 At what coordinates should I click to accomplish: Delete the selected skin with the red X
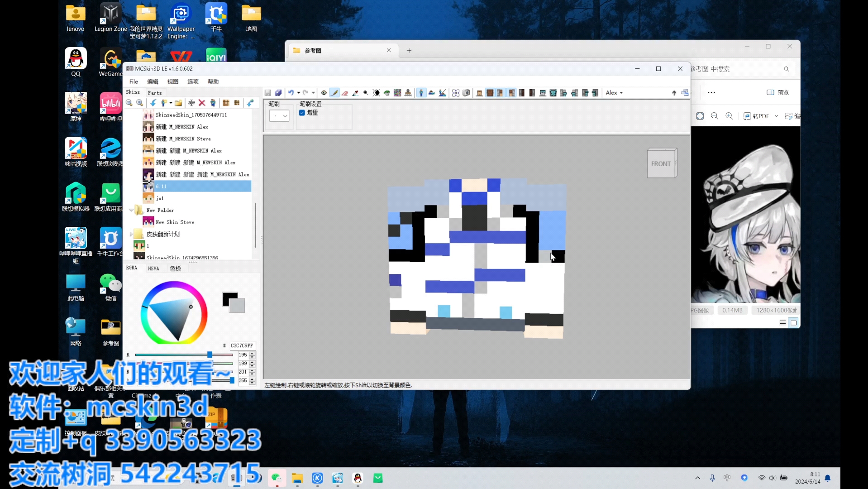click(202, 103)
